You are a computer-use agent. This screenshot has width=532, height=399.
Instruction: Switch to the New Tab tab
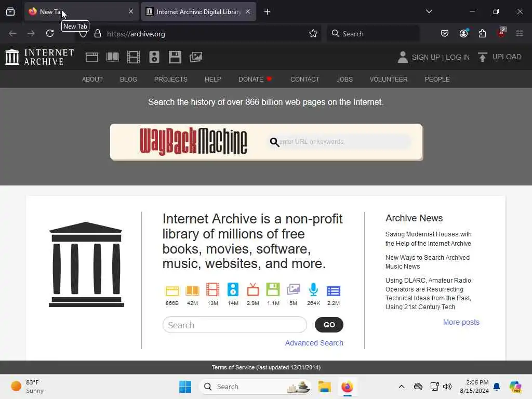coord(82,12)
